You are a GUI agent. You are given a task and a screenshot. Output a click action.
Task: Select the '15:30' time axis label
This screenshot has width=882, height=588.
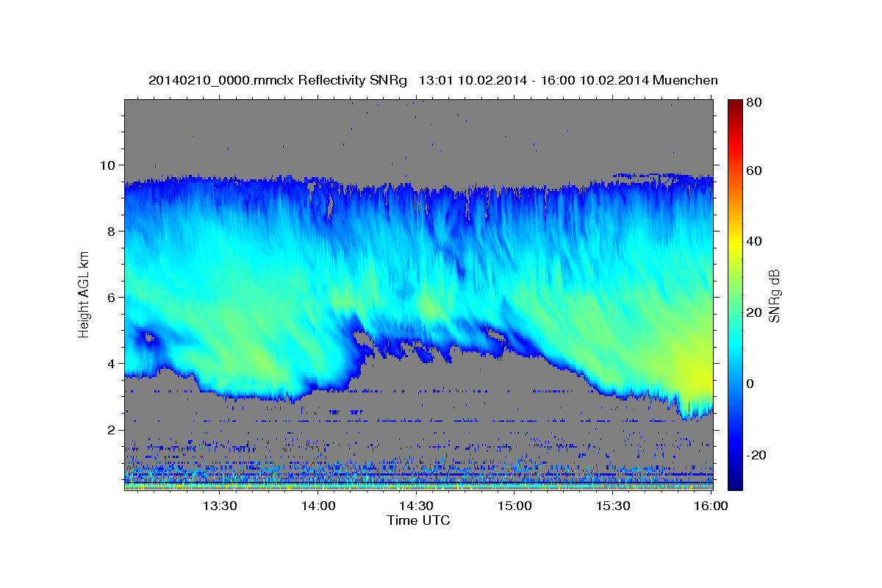pyautogui.click(x=613, y=506)
